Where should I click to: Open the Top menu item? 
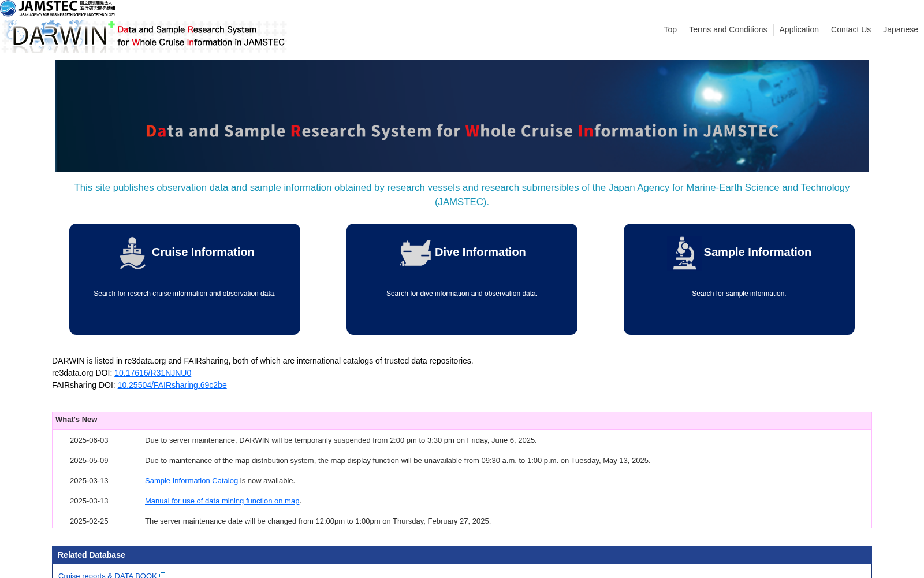coord(670,29)
